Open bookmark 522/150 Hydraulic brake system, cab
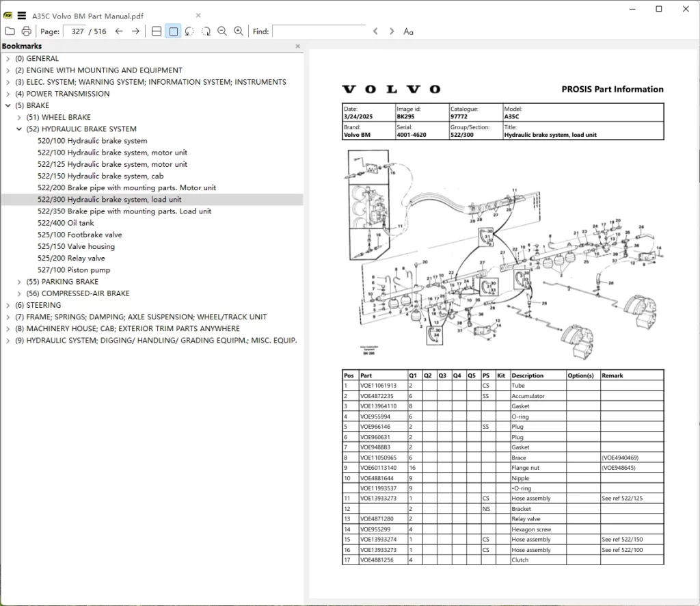Screen dimensions: 700x606 point(100,176)
